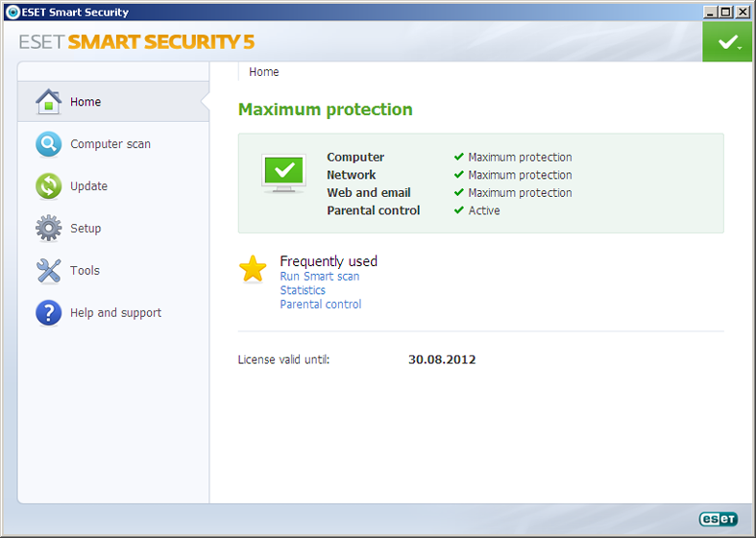Open the Setup section label
This screenshot has height=538, width=756.
pyautogui.click(x=85, y=229)
